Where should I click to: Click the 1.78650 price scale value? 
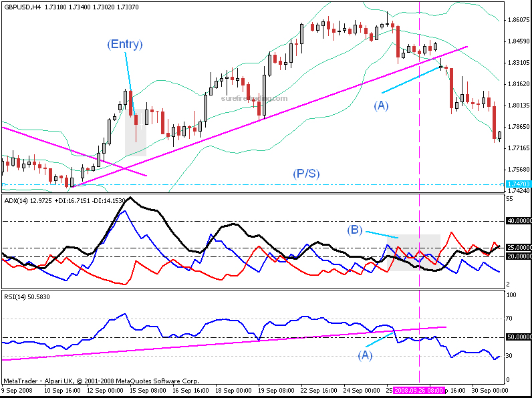pyautogui.click(x=519, y=127)
